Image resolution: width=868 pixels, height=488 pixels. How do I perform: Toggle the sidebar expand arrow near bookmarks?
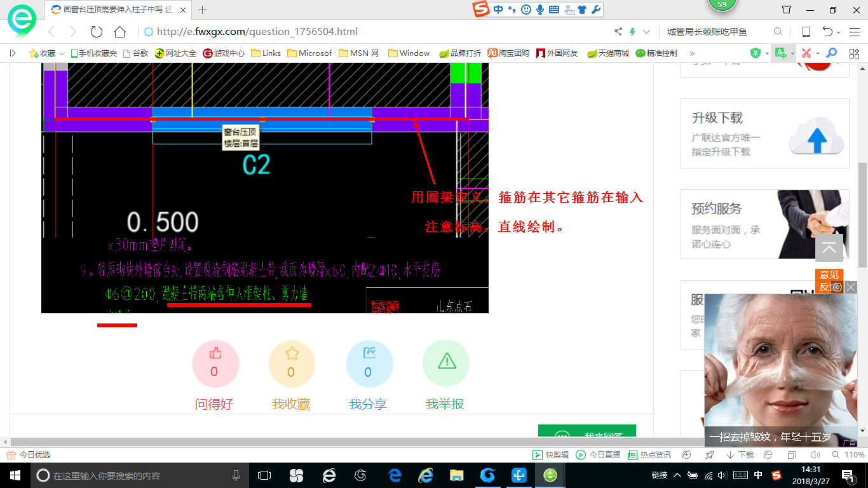(x=13, y=53)
